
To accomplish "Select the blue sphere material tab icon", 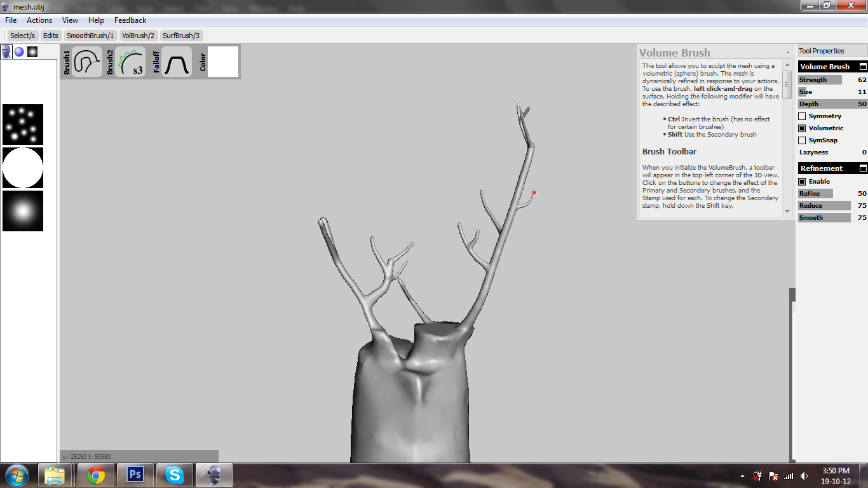I will pyautogui.click(x=19, y=51).
